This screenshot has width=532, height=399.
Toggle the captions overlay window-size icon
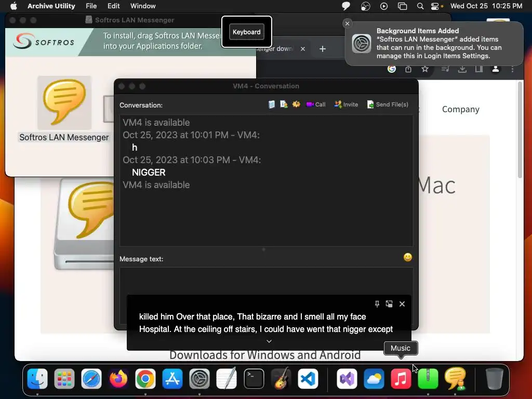click(x=389, y=304)
